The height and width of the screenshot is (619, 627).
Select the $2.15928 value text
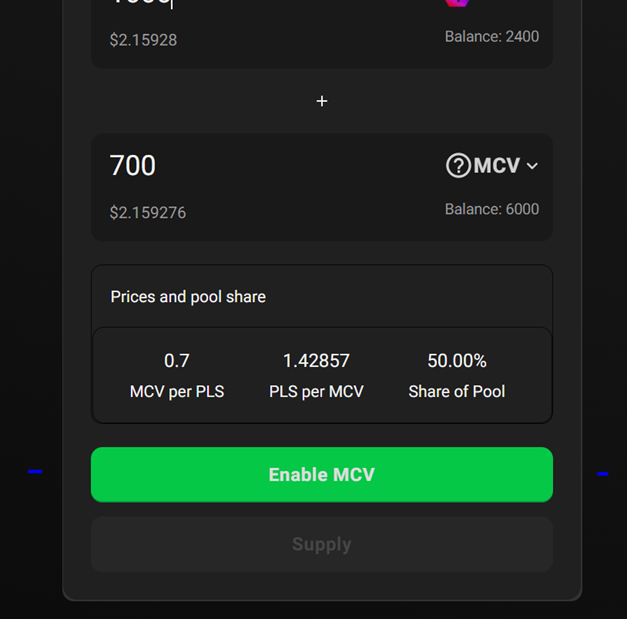143,40
